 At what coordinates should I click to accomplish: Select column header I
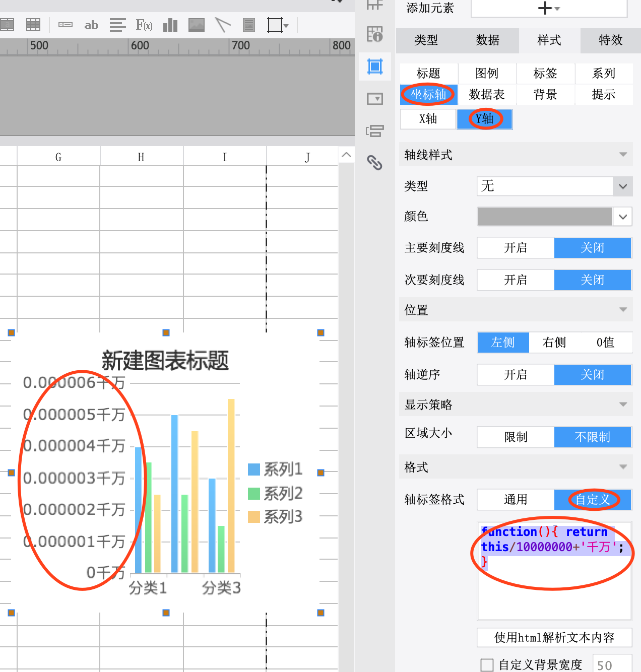[x=225, y=157]
